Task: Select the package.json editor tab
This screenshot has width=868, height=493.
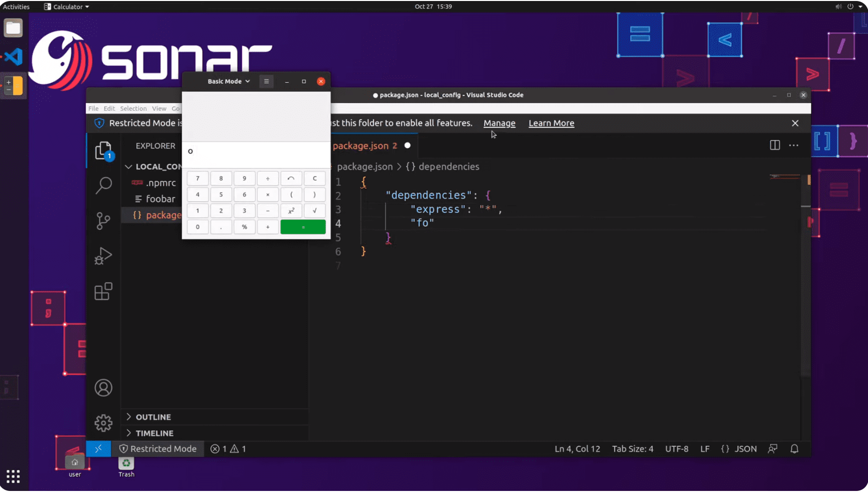Action: 373,145
